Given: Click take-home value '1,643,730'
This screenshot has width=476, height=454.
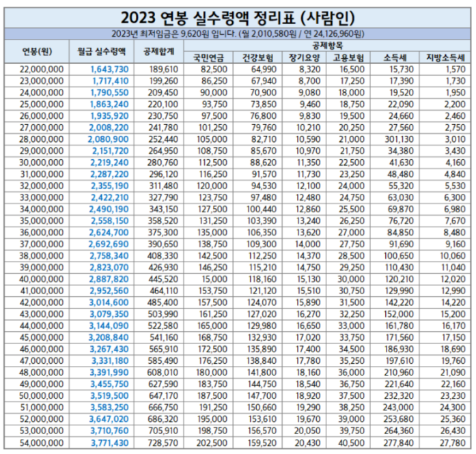Looking at the screenshot, I should [x=109, y=70].
